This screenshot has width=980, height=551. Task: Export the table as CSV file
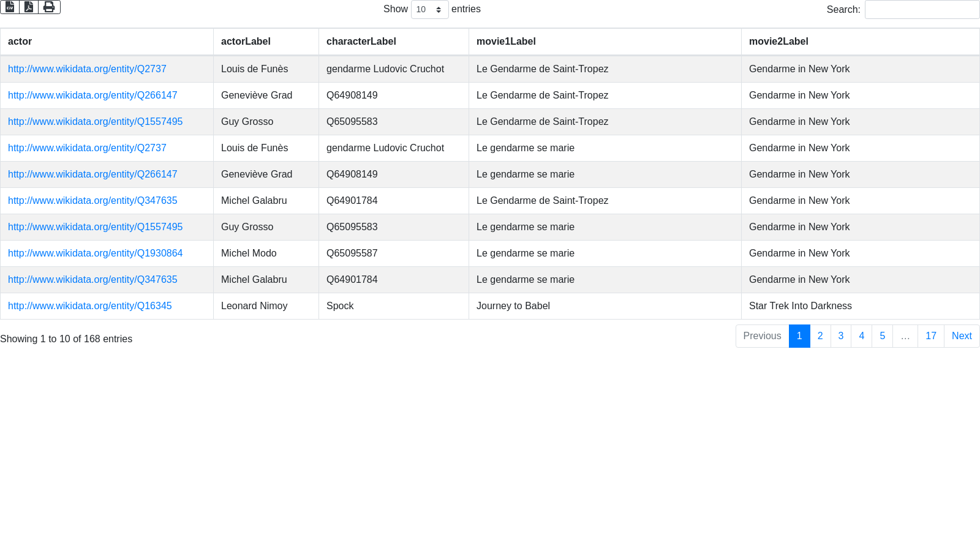10,7
